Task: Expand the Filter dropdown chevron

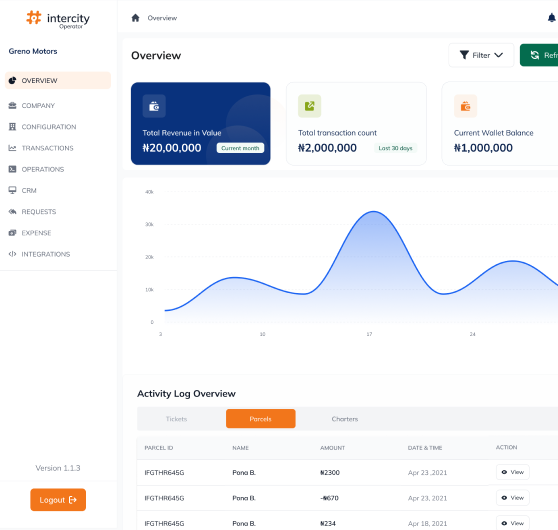Action: pyautogui.click(x=499, y=55)
